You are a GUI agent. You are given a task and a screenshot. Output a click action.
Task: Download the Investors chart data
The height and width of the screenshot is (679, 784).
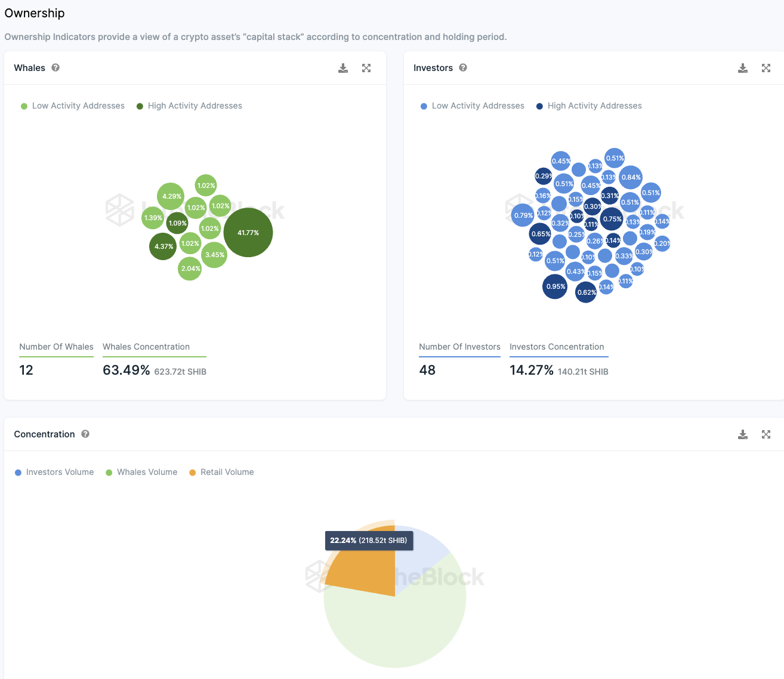743,68
